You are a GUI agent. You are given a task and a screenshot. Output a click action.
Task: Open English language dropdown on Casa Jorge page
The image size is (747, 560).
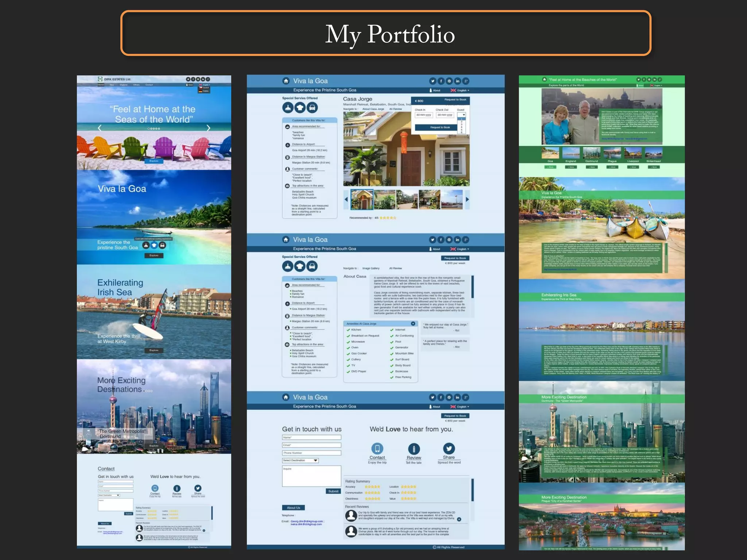(460, 90)
